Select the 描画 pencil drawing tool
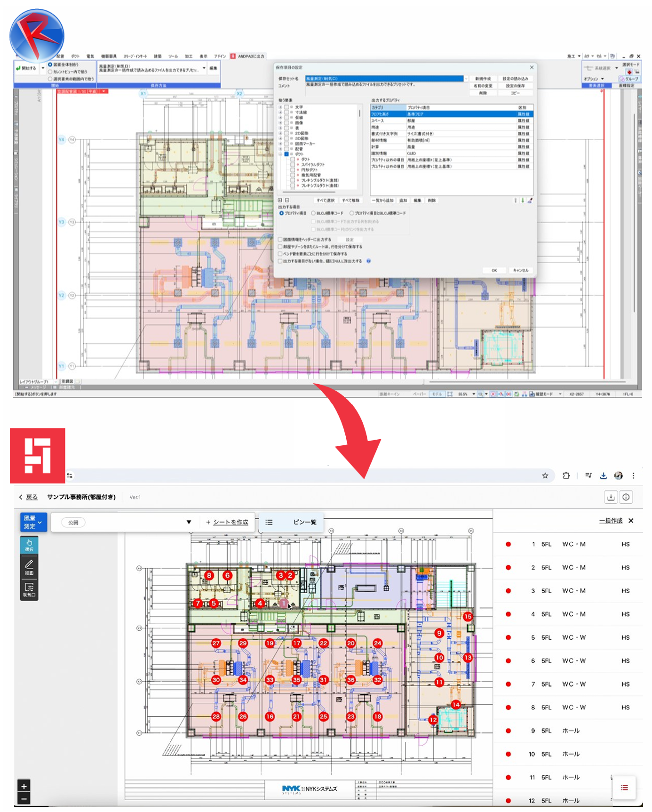The image size is (652, 812). tap(29, 567)
